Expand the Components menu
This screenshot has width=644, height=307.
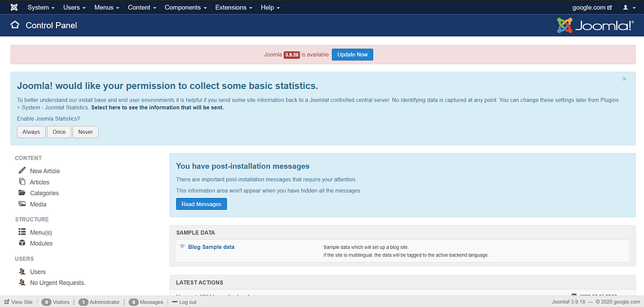point(185,7)
